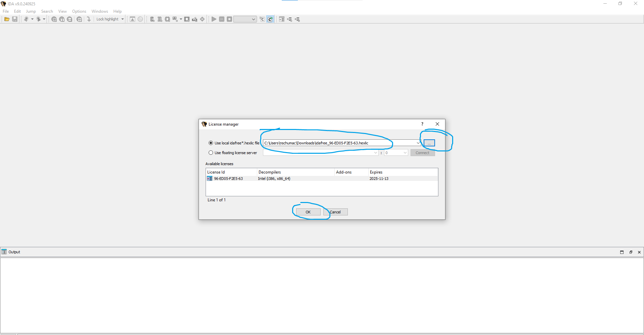Click the downward curved arrow icon
644x335 pixels.
(x=89, y=19)
